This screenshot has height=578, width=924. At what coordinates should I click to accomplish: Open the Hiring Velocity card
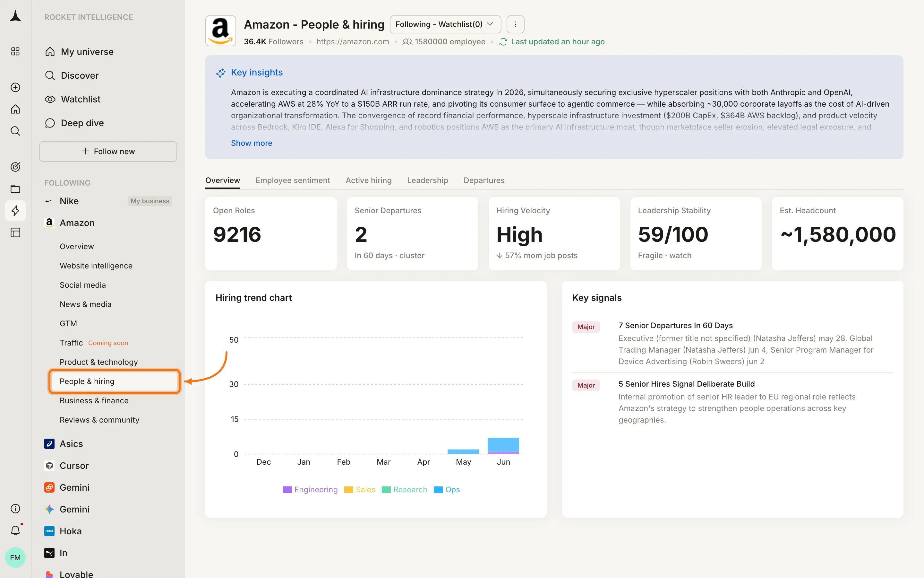554,233
